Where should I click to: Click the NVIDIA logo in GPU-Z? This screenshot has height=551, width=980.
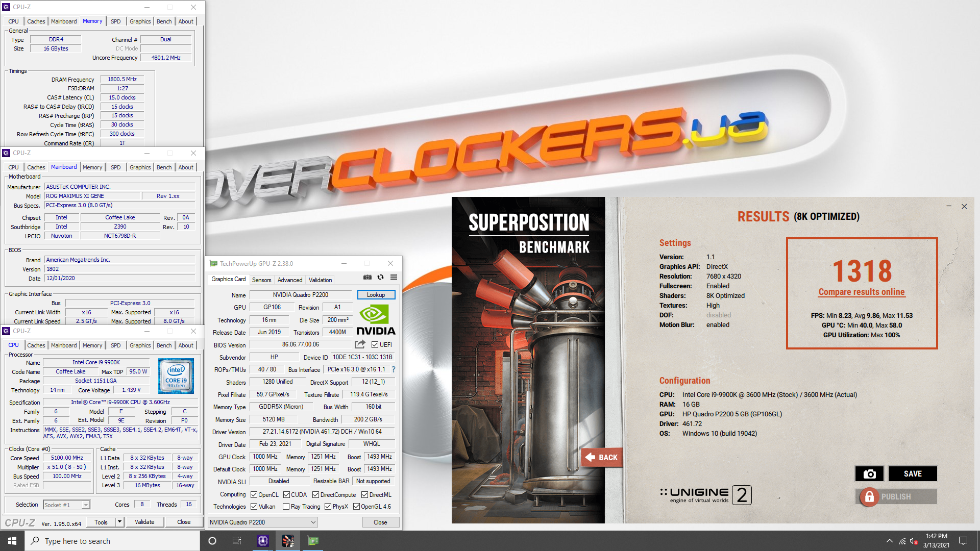[376, 320]
